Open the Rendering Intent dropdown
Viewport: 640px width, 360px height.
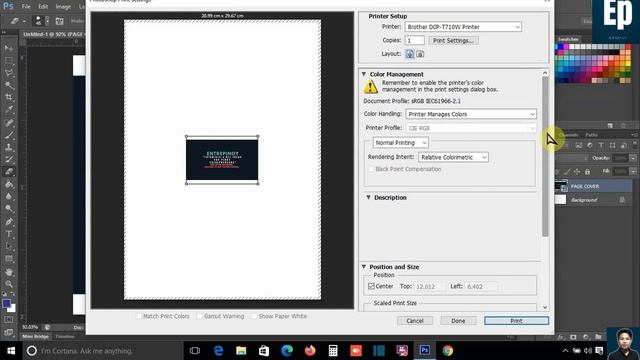pyautogui.click(x=453, y=157)
